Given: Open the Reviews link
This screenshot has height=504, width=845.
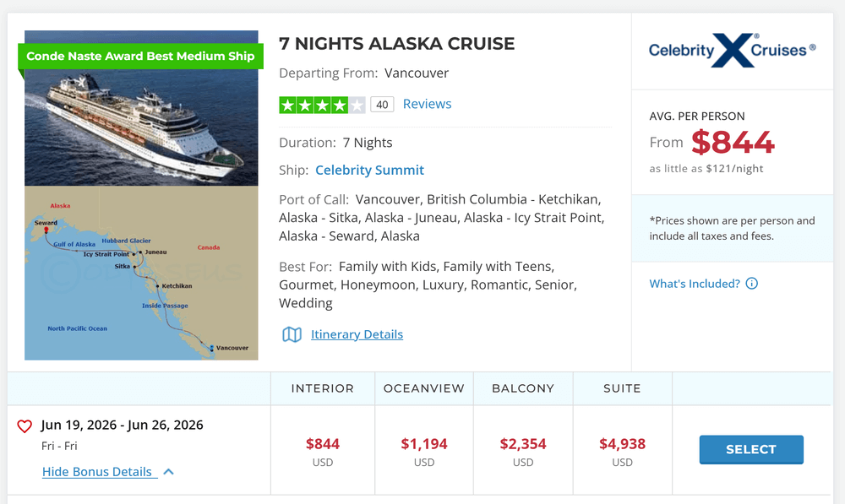Looking at the screenshot, I should pyautogui.click(x=428, y=104).
